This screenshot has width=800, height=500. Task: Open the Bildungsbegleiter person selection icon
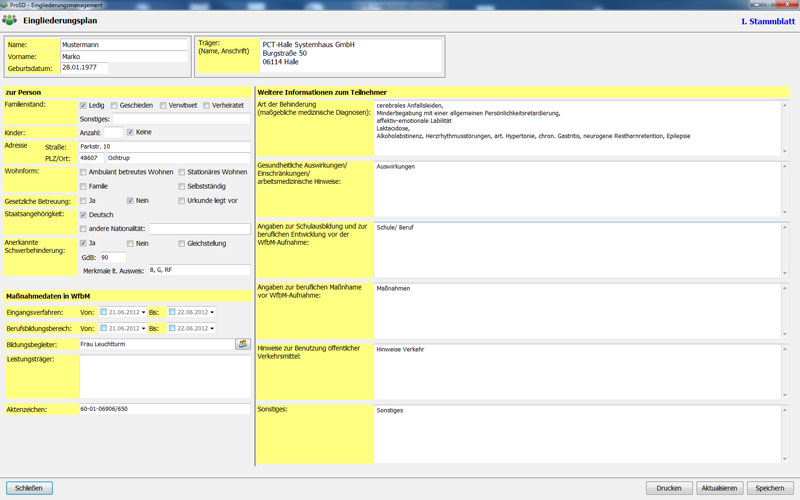click(241, 344)
